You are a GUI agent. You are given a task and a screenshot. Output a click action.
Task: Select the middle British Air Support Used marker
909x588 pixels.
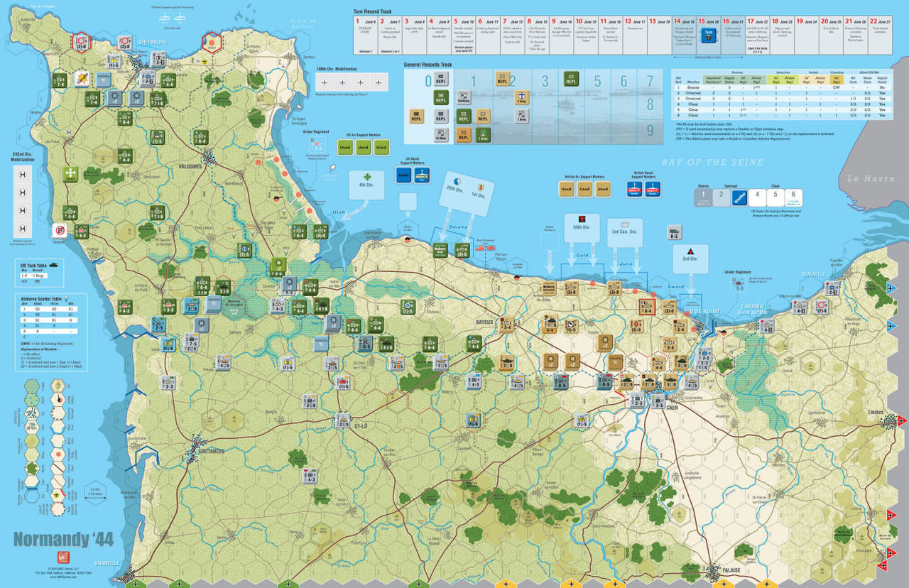click(584, 190)
